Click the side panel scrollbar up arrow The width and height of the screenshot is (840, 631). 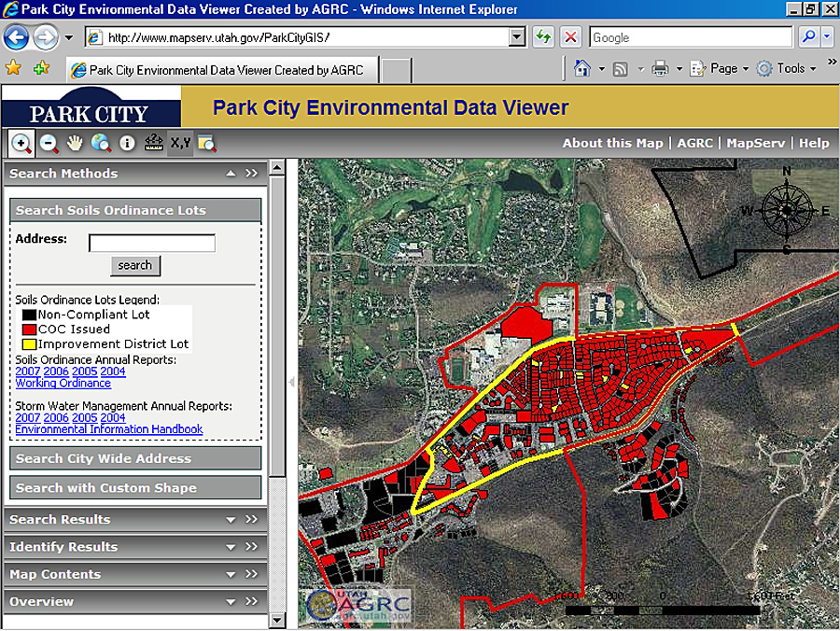pyautogui.click(x=277, y=168)
